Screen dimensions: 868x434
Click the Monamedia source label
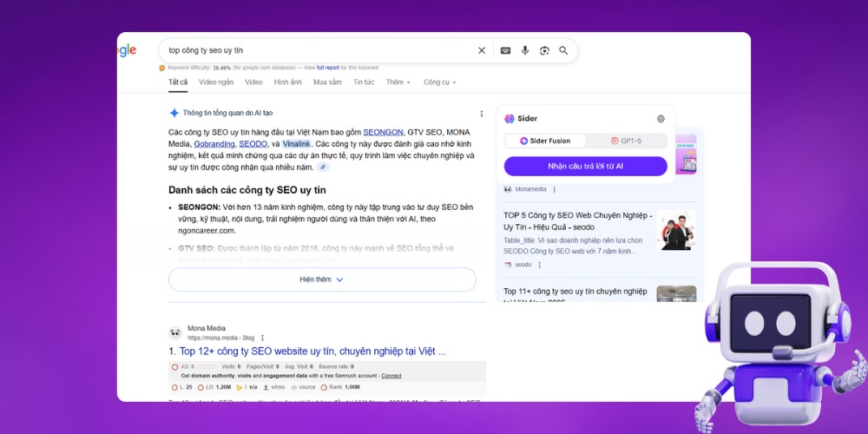(x=530, y=189)
